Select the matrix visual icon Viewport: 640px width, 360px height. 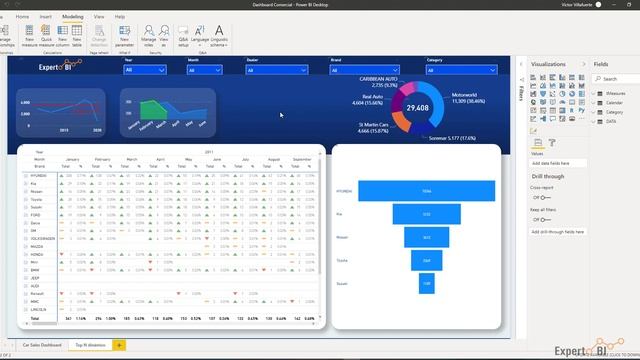(562, 110)
